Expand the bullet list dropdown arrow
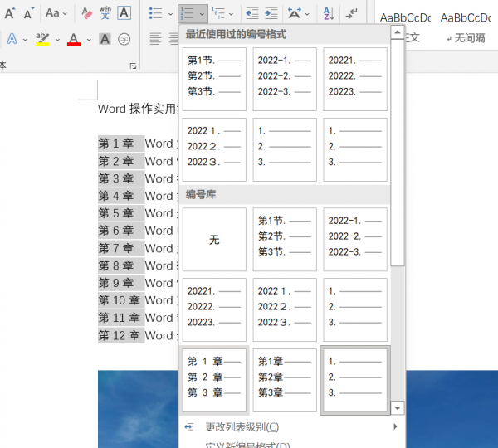Screen dimensions: 498x448 [170, 14]
